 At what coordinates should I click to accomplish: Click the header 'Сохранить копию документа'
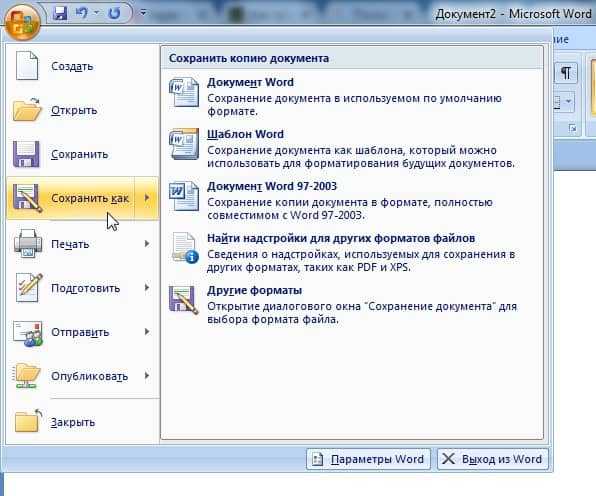(x=249, y=58)
